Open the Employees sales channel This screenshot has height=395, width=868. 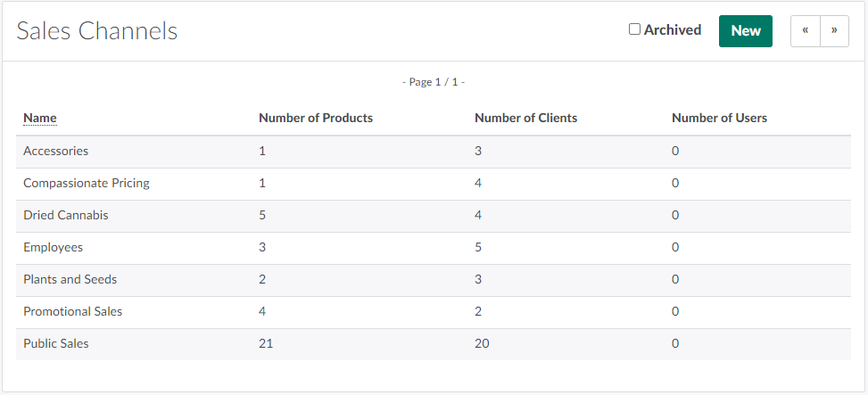click(x=53, y=248)
